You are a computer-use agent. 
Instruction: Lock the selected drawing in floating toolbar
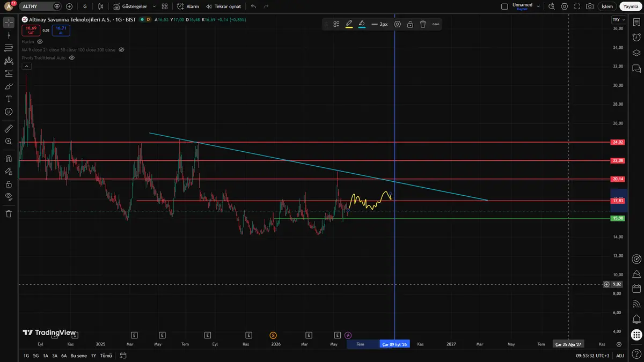point(410,24)
